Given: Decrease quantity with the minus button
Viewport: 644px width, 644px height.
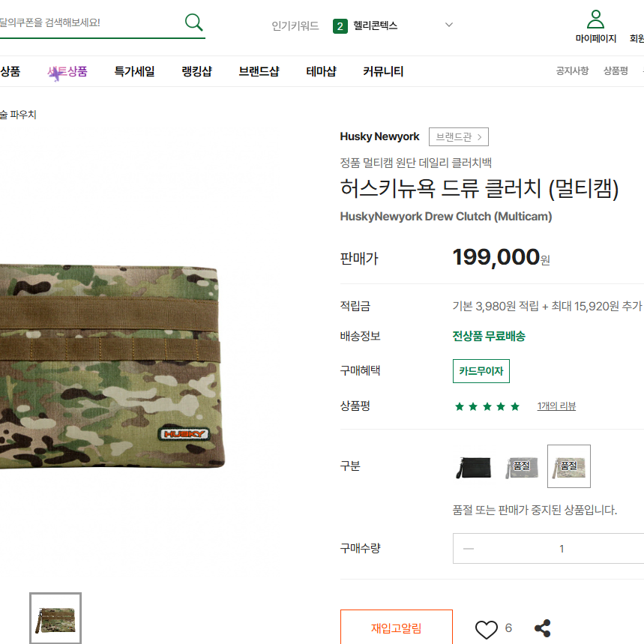Looking at the screenshot, I should pyautogui.click(x=469, y=549).
